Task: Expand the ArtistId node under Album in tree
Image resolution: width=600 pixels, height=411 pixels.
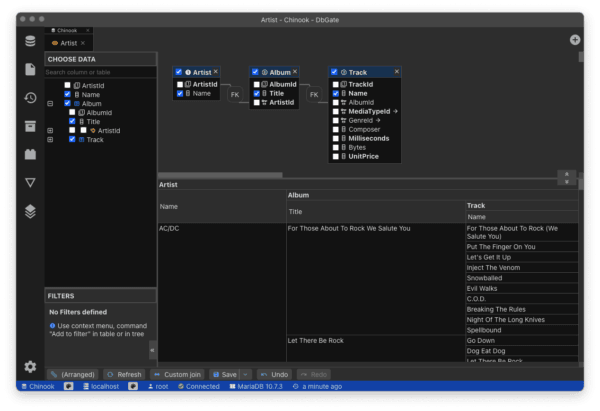Action: pyautogui.click(x=50, y=130)
